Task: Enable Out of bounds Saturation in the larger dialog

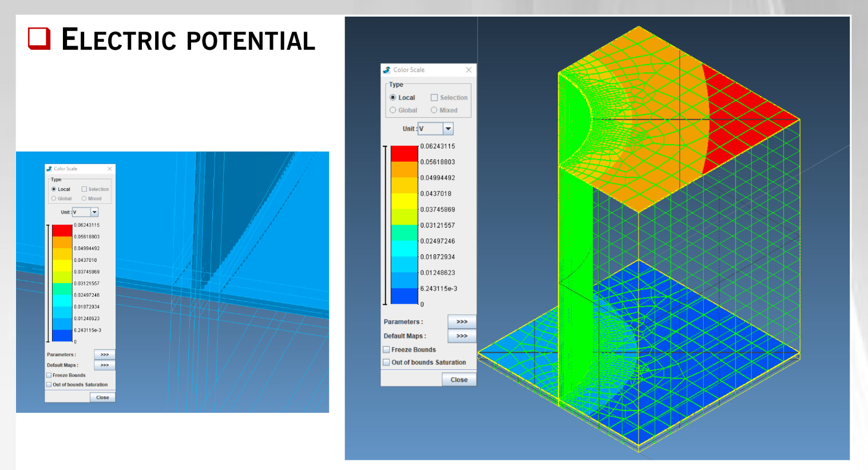Action: [x=386, y=362]
